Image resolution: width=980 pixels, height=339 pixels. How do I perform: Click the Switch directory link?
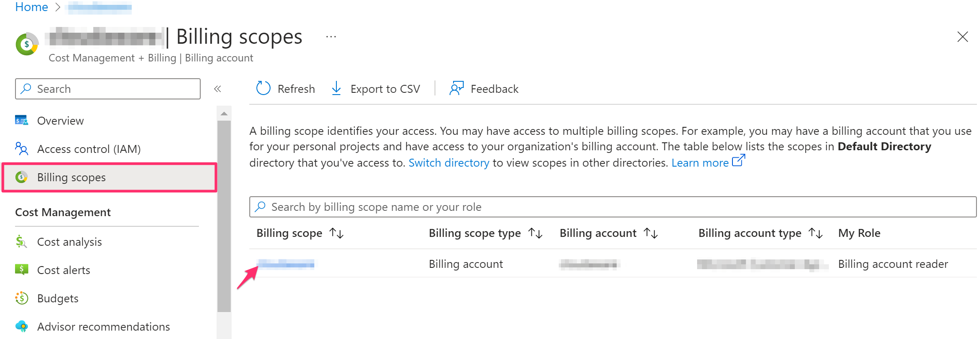[x=449, y=163]
